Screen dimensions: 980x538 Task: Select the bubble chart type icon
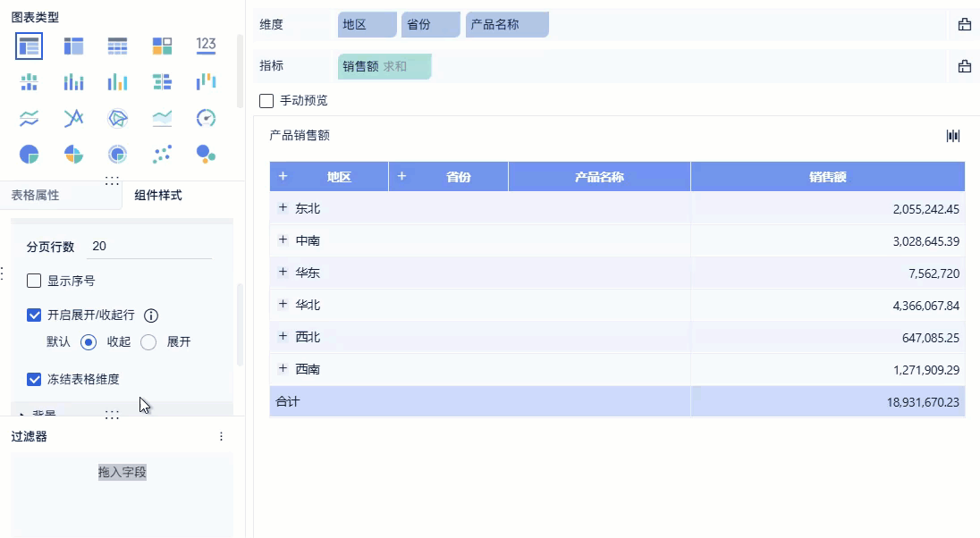[206, 153]
